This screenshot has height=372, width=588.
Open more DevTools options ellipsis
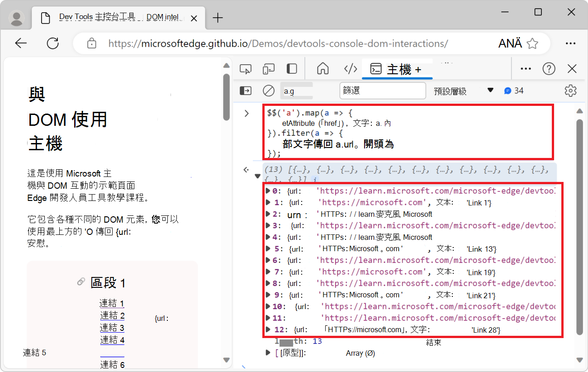tap(526, 69)
